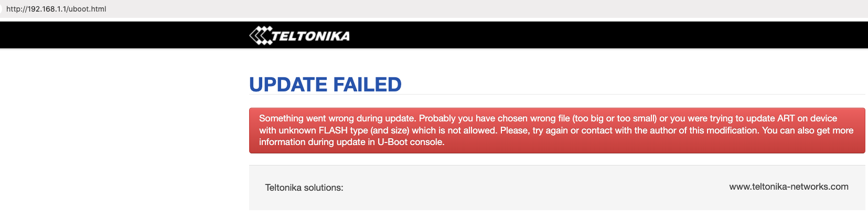
Task: Click the Teltonika diamond logo icon
Action: click(261, 36)
